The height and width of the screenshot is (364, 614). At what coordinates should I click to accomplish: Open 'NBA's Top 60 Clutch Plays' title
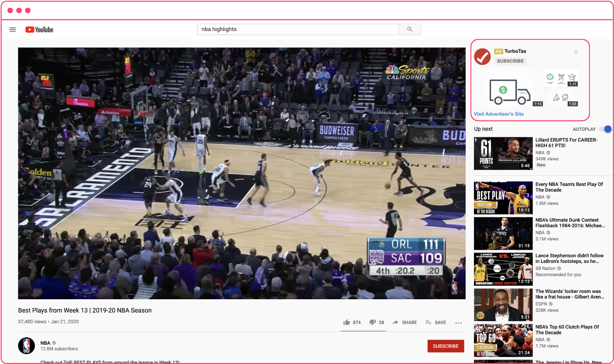pos(567,330)
